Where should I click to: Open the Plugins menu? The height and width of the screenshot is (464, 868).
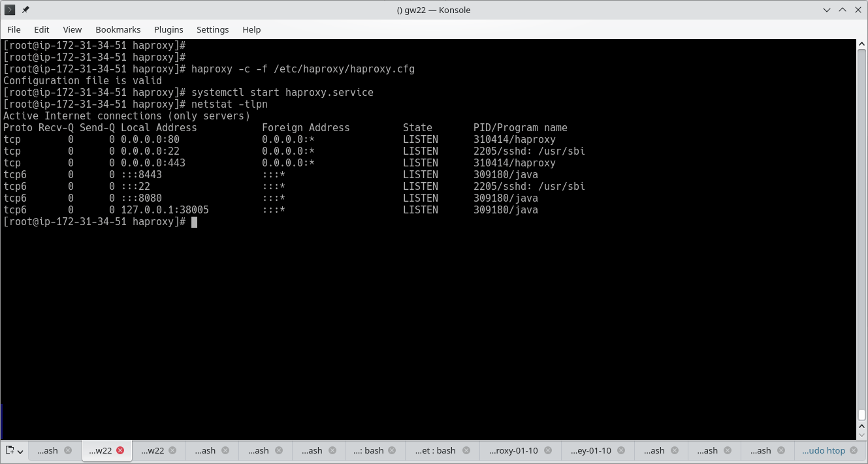169,29
